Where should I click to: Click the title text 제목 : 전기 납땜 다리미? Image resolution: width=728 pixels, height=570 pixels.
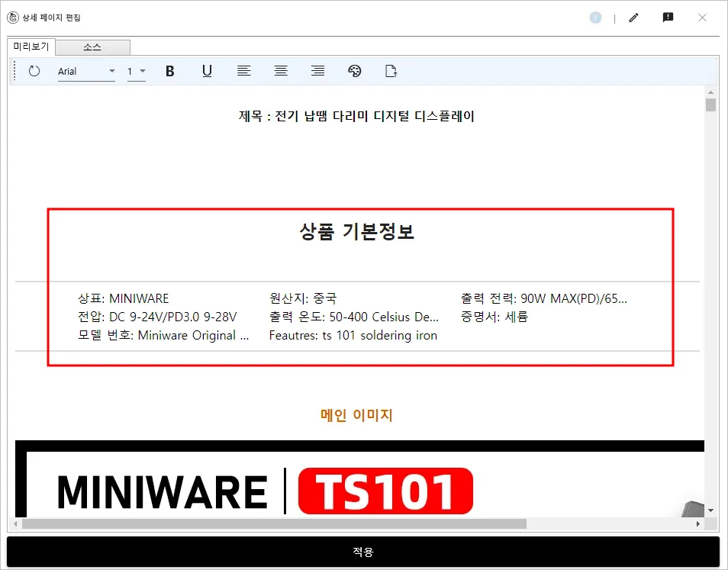[356, 116]
